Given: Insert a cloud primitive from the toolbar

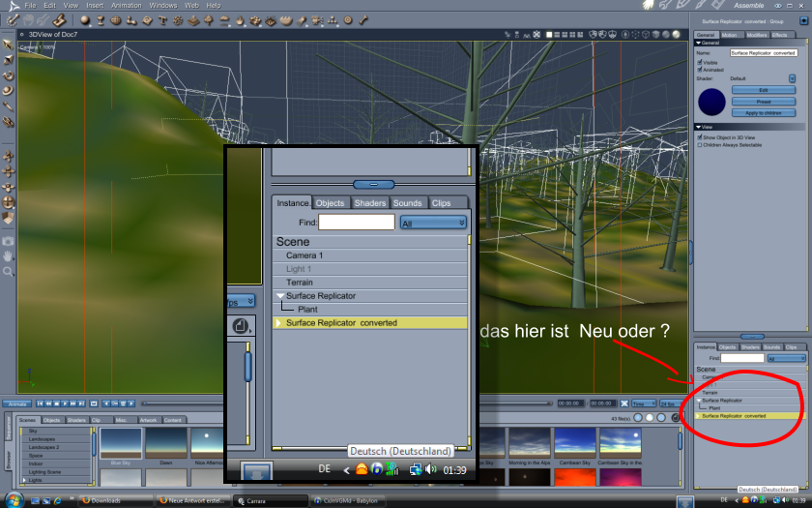Looking at the screenshot, I should point(224,20).
